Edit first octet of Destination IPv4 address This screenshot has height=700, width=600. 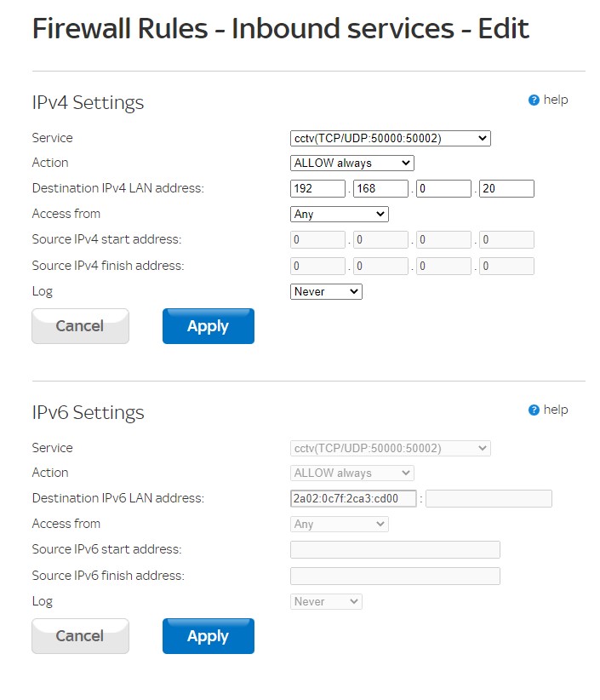click(317, 189)
